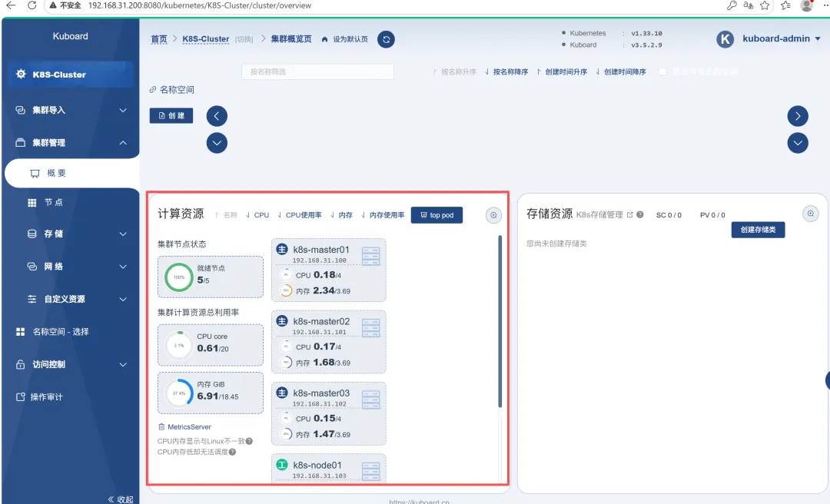
Task: Open K8S-Cluster breadcrumb link
Action: click(206, 39)
